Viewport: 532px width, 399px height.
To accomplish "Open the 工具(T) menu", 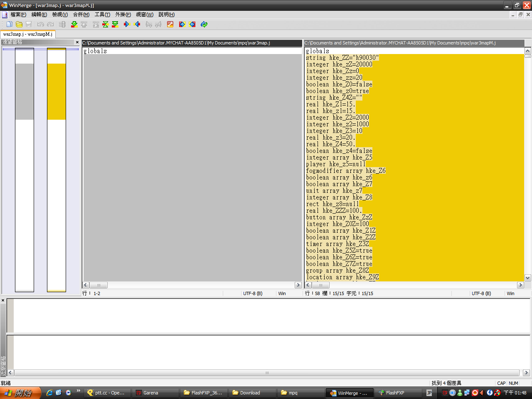I will (x=102, y=15).
